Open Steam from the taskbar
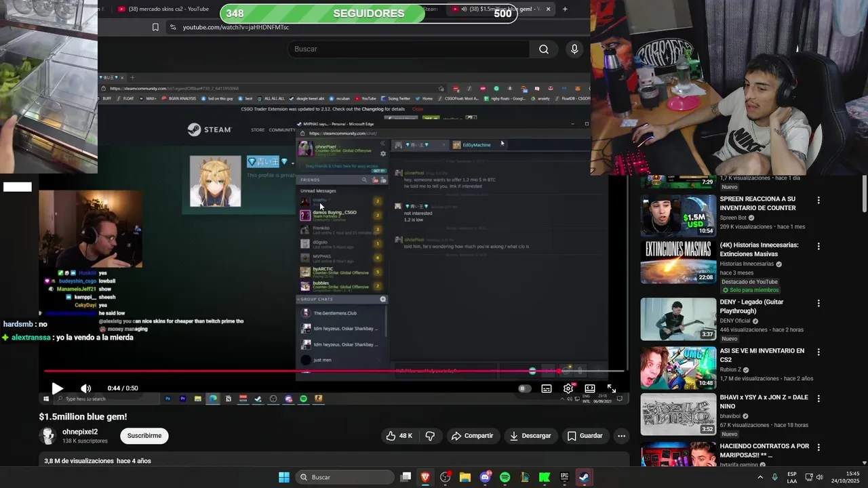868x488 pixels. pos(584,477)
